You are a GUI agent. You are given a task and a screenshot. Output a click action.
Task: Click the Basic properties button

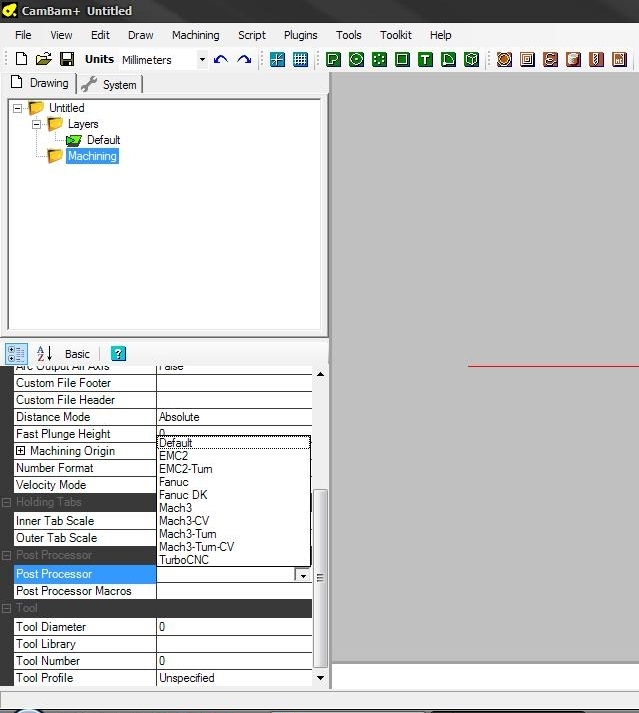77,354
